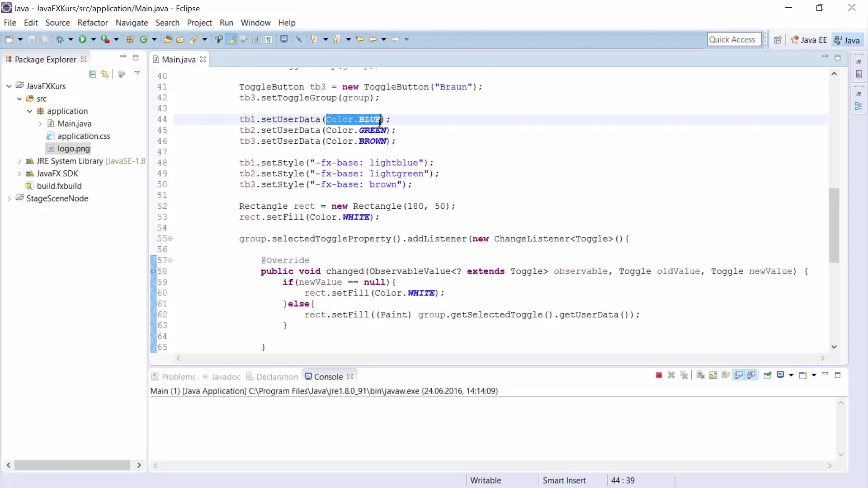Collapse the JavaFXKurs project tree

click(9, 86)
